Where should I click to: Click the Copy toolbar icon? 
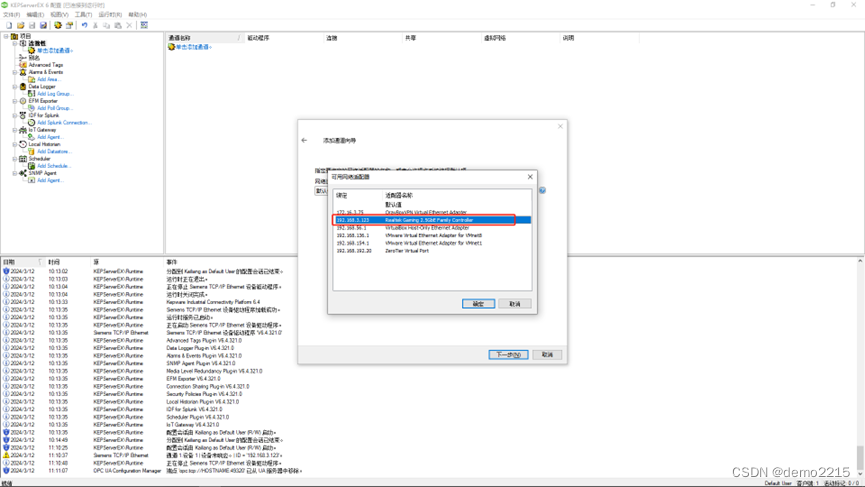[x=106, y=25]
